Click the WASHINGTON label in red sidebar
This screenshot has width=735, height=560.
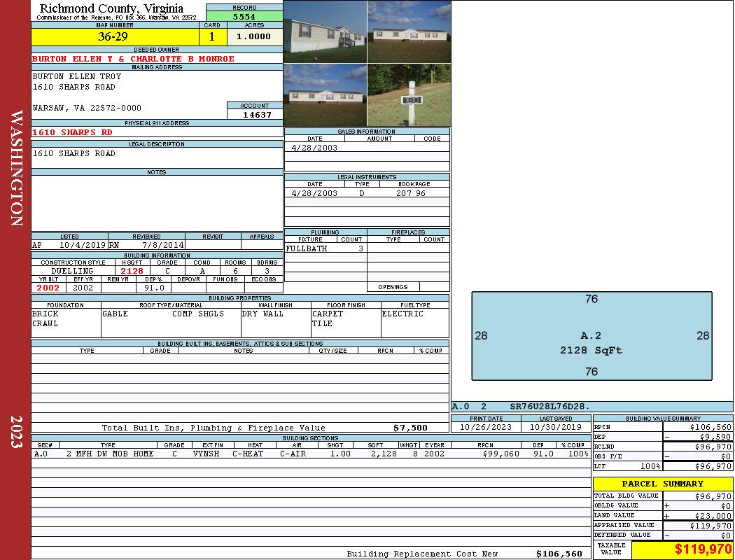pos(16,167)
